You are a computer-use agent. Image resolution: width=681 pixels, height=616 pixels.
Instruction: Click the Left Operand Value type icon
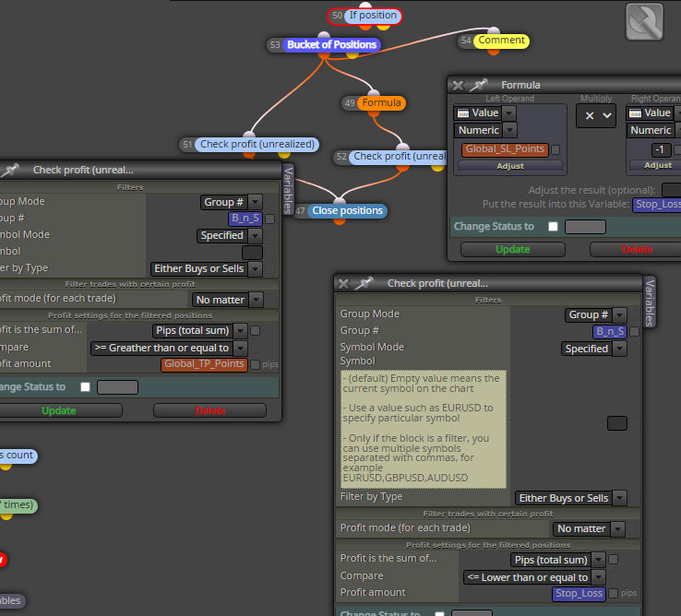click(463, 113)
